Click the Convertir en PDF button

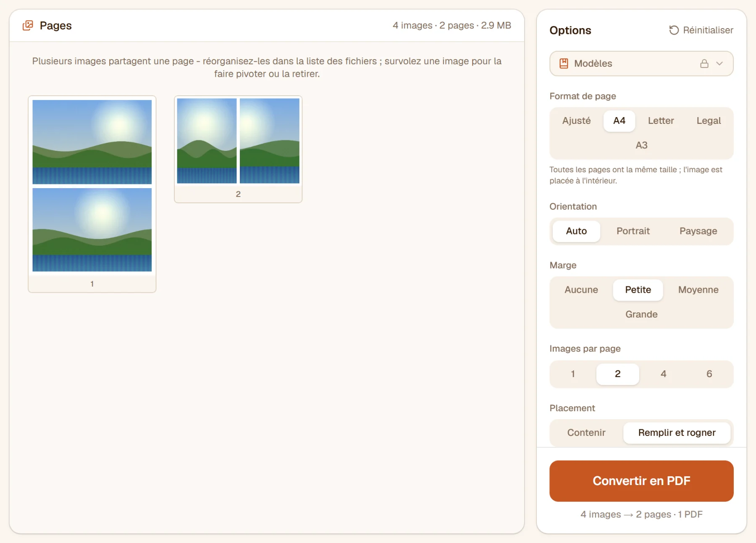[641, 481]
